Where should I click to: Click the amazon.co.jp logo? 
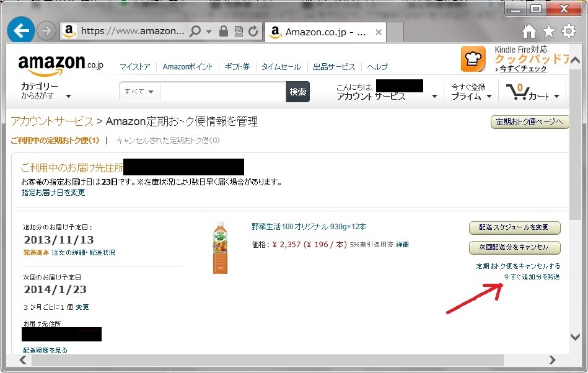(61, 64)
